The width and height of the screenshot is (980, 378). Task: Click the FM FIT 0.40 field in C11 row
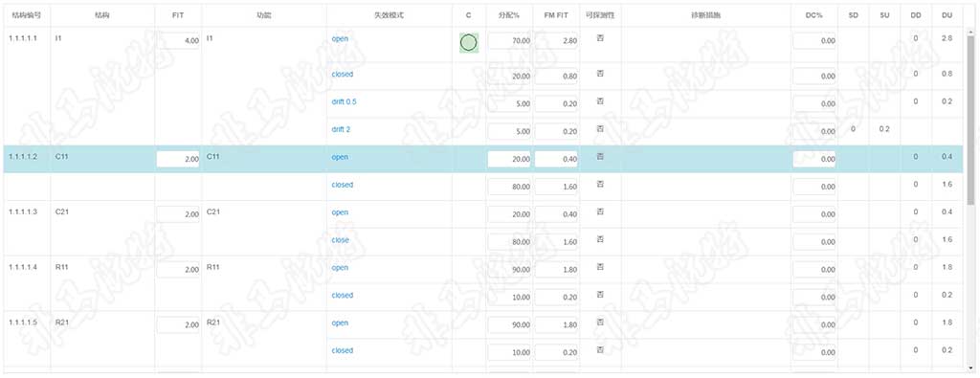tap(556, 159)
